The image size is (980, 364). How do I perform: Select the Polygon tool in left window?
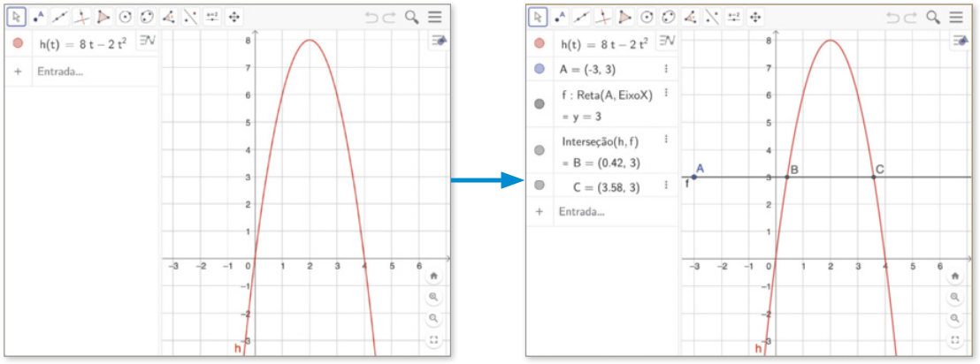(x=103, y=18)
